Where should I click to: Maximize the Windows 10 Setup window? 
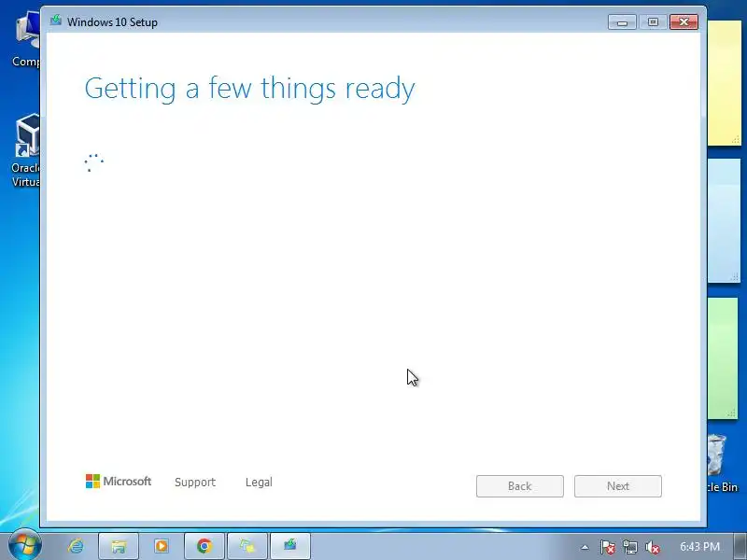[653, 21]
